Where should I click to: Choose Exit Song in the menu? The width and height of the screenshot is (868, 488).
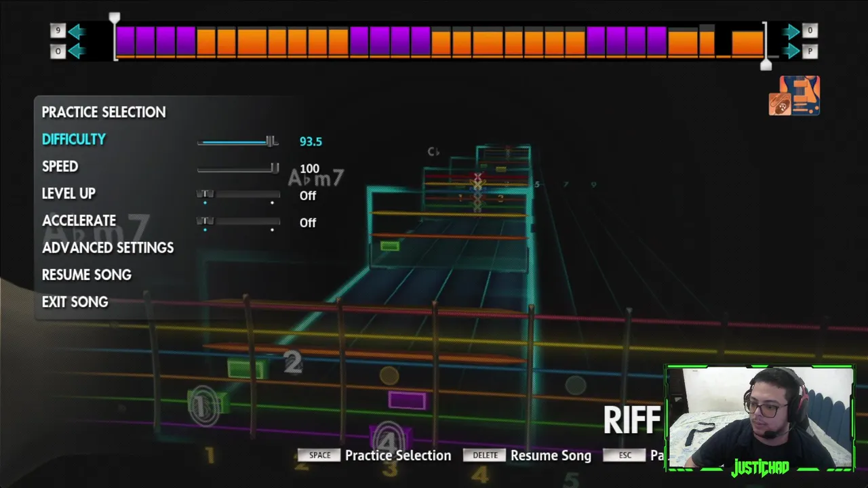click(75, 302)
